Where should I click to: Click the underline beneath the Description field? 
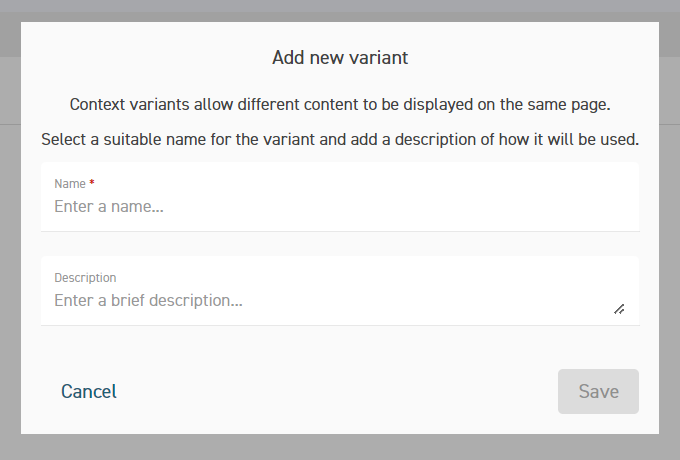340,325
